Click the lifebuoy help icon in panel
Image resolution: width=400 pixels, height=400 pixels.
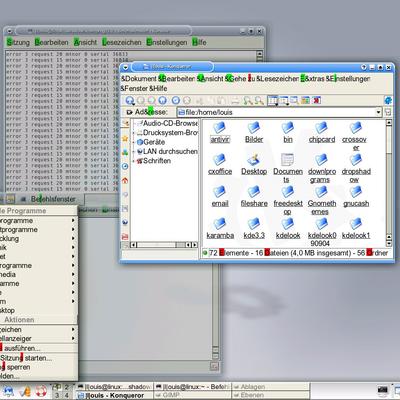(x=41, y=391)
